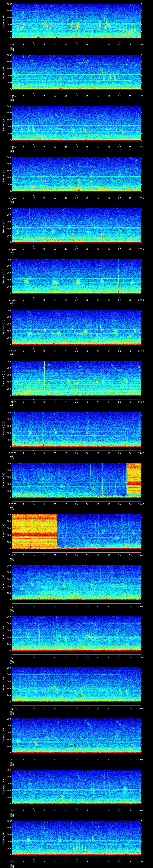153x868 pixels.
Task: Click the 10-second tick under the 0:25:00 panel
Action: tap(34, 606)
